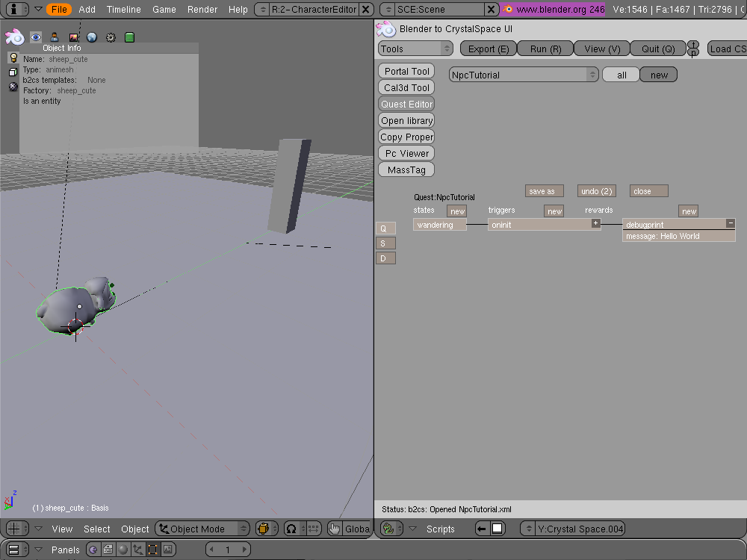Open the Render menu
This screenshot has height=560, width=747.
point(202,9)
